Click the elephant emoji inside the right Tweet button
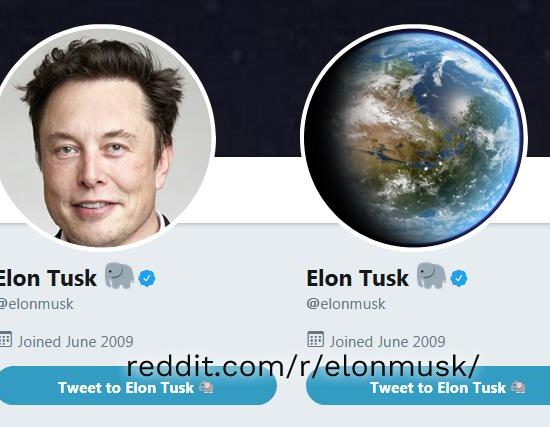 (518, 388)
